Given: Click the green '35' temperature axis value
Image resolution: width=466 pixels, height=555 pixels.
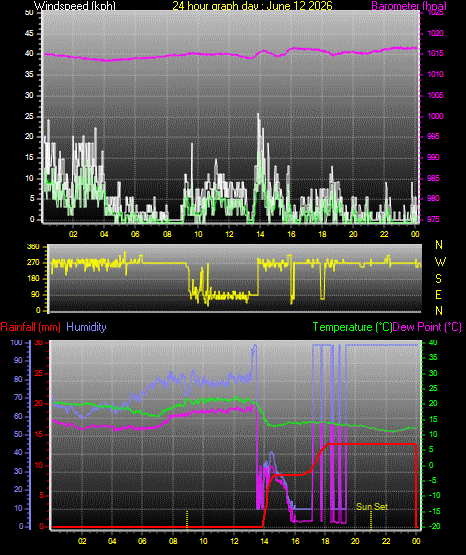Looking at the screenshot, I should [x=433, y=357].
